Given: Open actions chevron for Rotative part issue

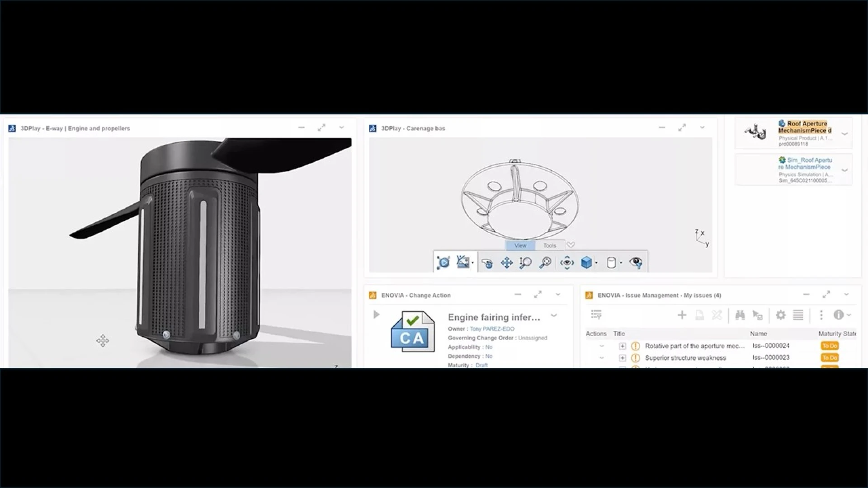Looking at the screenshot, I should pyautogui.click(x=602, y=346).
